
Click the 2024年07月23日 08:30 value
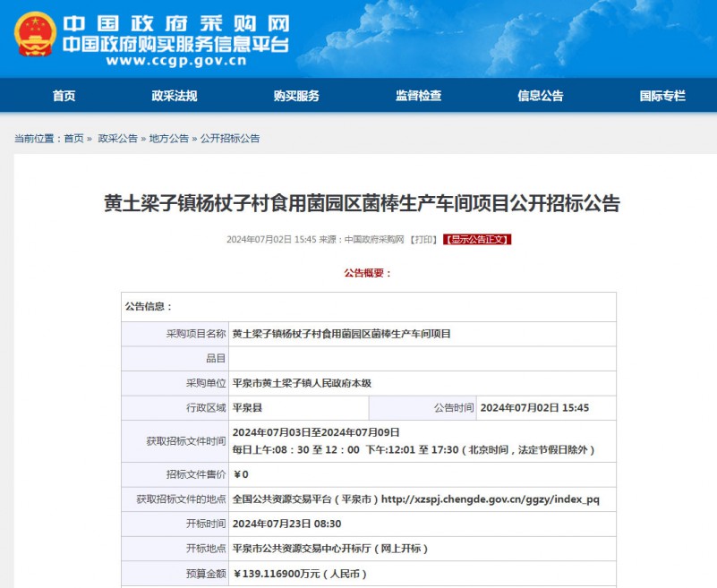pyautogui.click(x=286, y=524)
